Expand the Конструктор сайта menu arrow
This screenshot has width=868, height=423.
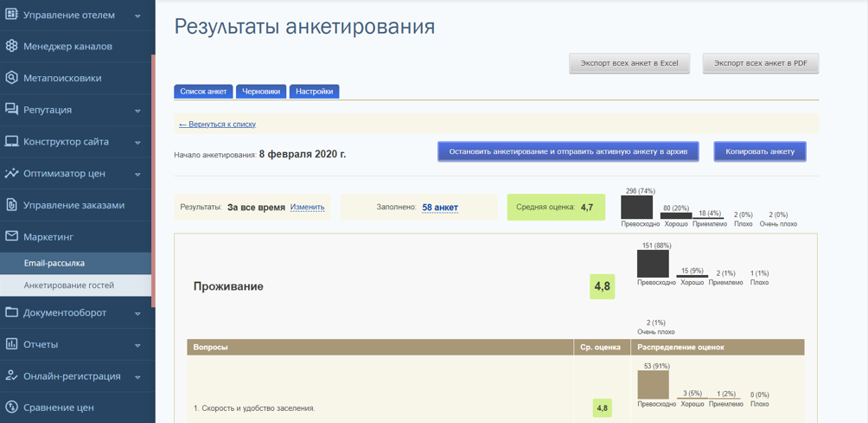coord(137,142)
